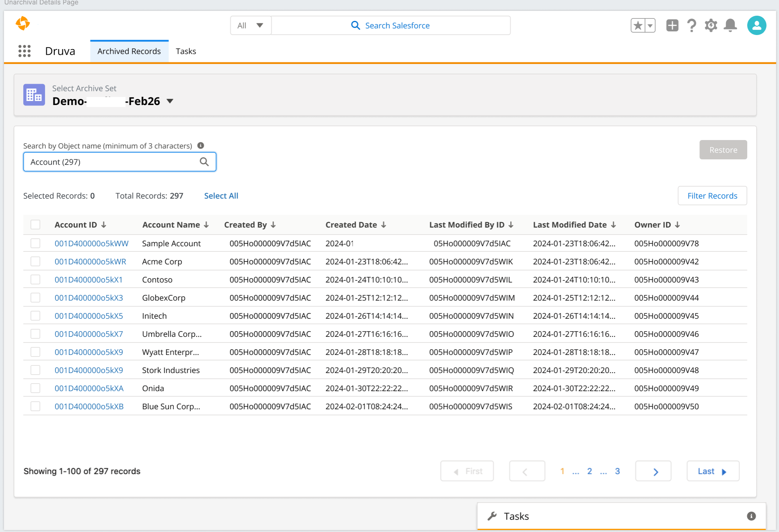Image resolution: width=779 pixels, height=532 pixels.
Task: Switch to the Tasks tab
Action: pos(186,51)
